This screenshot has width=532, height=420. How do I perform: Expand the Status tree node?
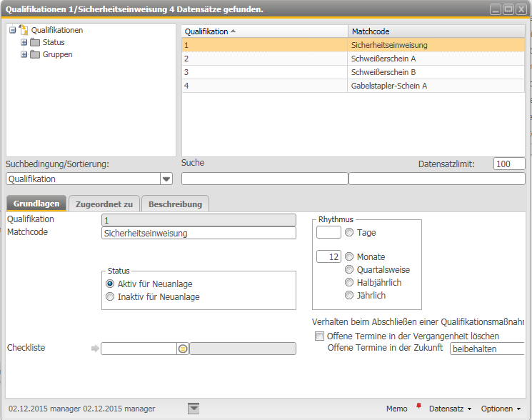tap(24, 42)
